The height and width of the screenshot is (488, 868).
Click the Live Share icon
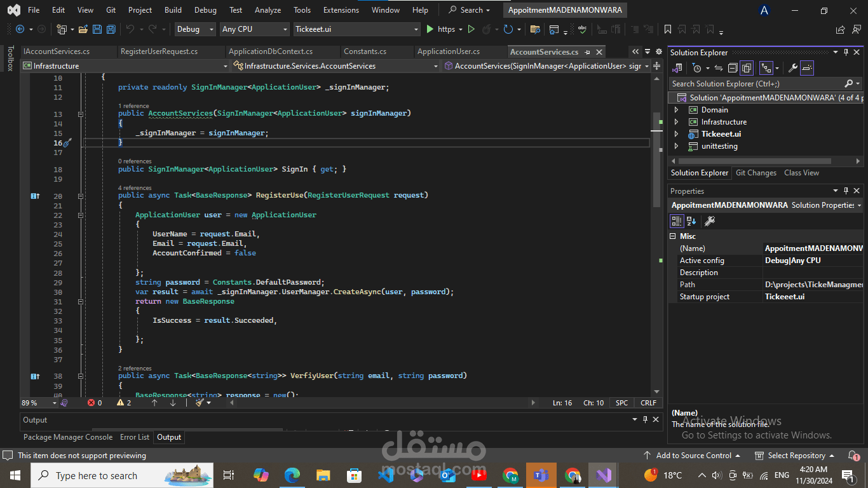[x=840, y=29]
